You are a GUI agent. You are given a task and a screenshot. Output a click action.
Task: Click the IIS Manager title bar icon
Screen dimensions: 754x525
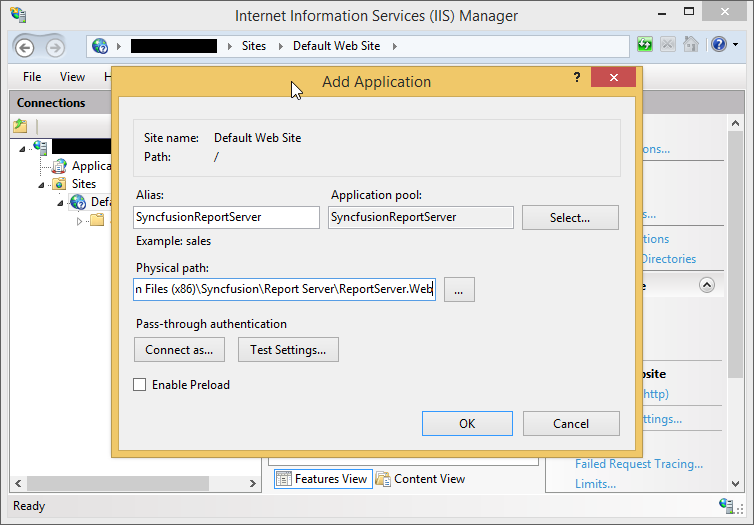pos(18,14)
